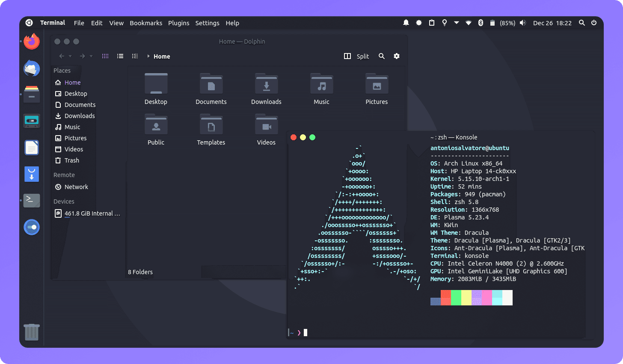Viewport: 623px width, 364px height.
Task: Open search icon in the top bar
Action: (x=582, y=23)
